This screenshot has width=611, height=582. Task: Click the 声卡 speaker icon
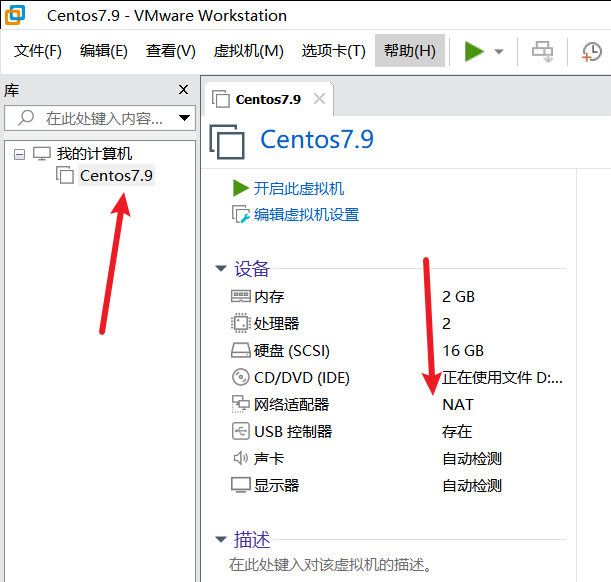240,458
